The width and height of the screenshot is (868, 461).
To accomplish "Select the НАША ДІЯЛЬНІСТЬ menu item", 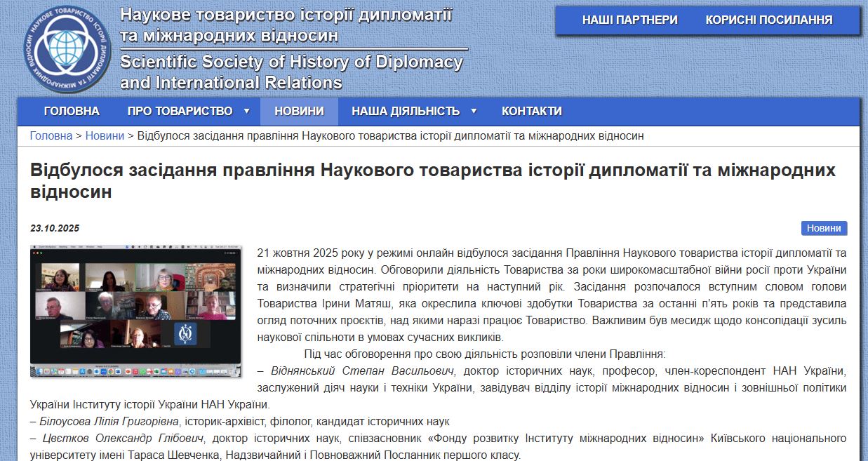I will point(406,111).
